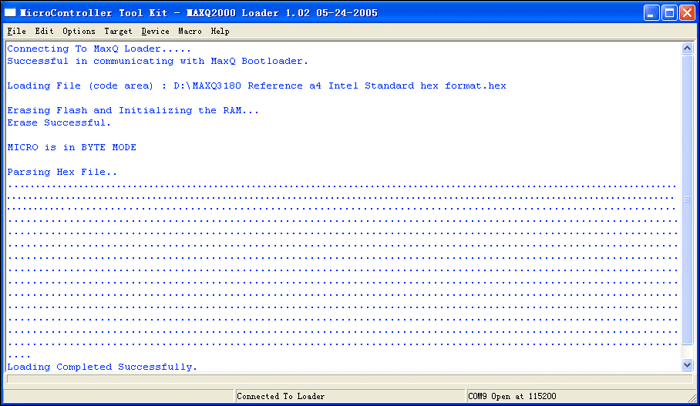Open the Target menu

(x=118, y=31)
